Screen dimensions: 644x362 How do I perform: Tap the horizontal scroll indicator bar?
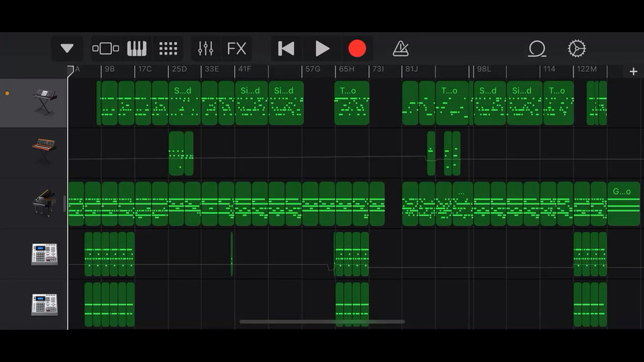click(x=322, y=322)
